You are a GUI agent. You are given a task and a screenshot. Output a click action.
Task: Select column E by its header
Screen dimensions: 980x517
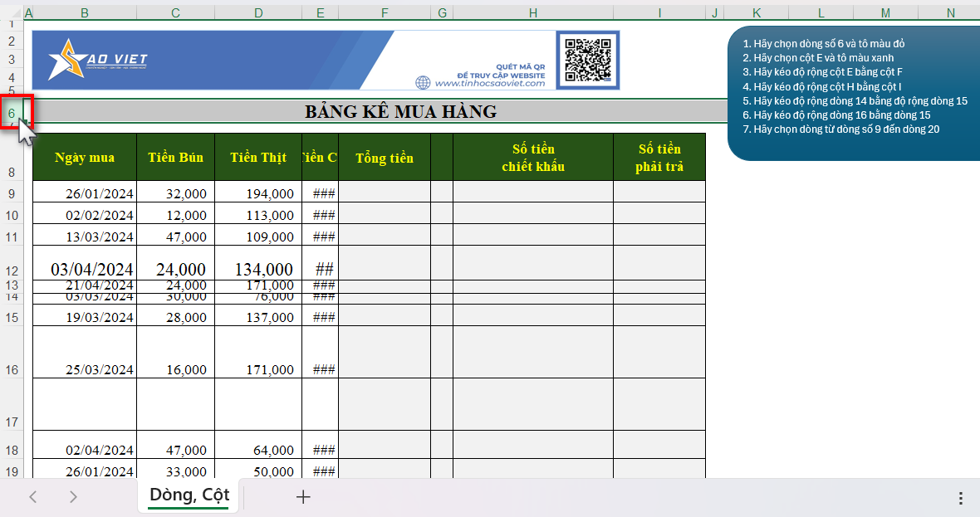pyautogui.click(x=320, y=13)
